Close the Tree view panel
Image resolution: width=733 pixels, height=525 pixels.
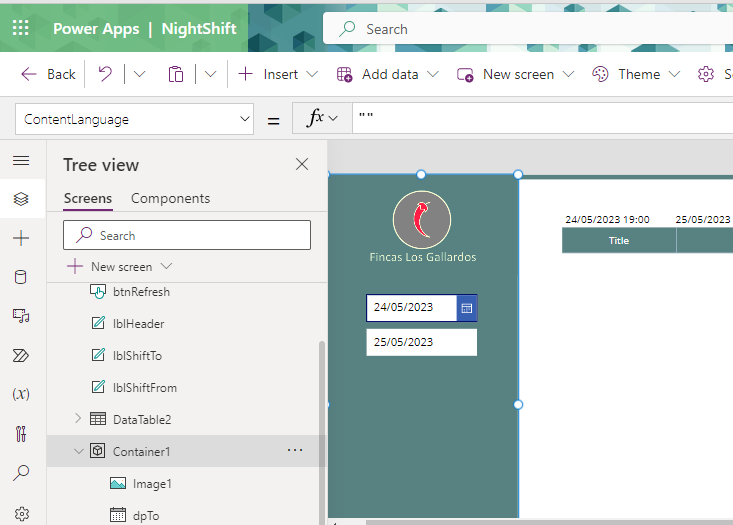(x=302, y=164)
